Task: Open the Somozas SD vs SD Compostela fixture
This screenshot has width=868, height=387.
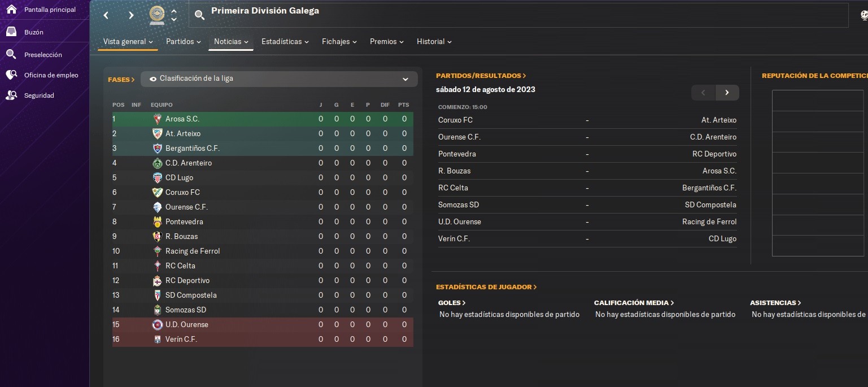Action: (x=587, y=205)
